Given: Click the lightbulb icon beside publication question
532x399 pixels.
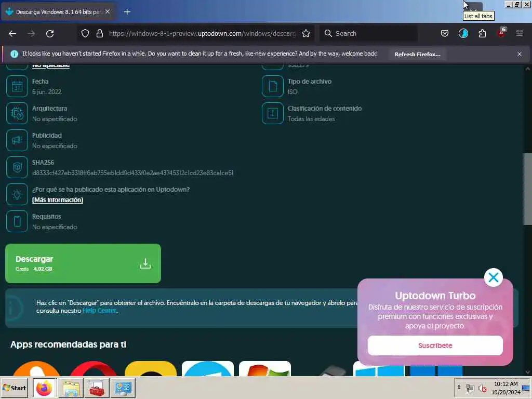Looking at the screenshot, I should [x=17, y=194].
